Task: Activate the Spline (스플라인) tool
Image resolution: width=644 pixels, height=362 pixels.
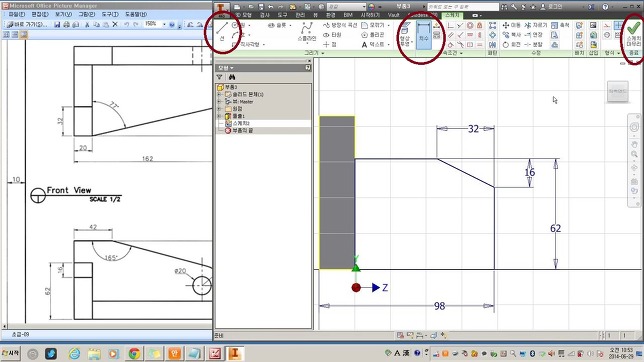Action: (x=307, y=32)
